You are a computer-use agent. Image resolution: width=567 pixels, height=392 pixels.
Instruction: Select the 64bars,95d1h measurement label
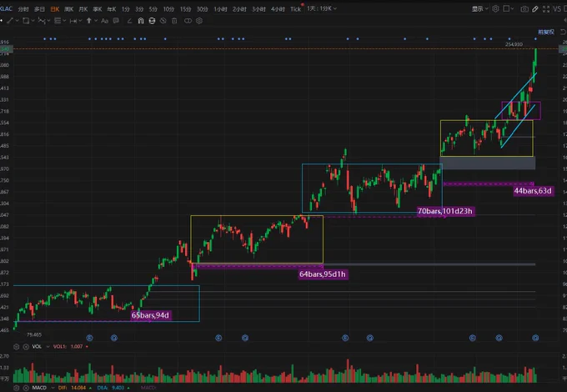click(322, 274)
